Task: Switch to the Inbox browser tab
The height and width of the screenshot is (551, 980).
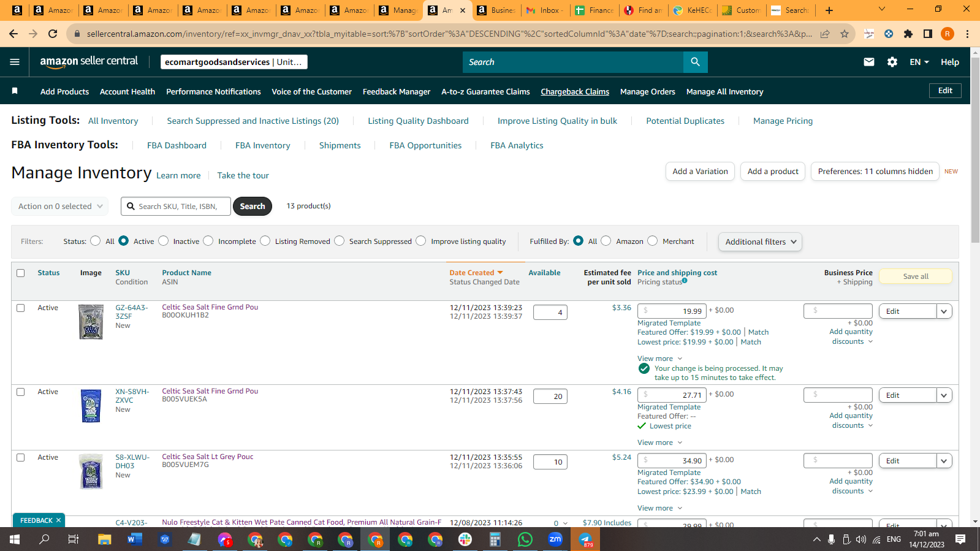Action: 545,10
